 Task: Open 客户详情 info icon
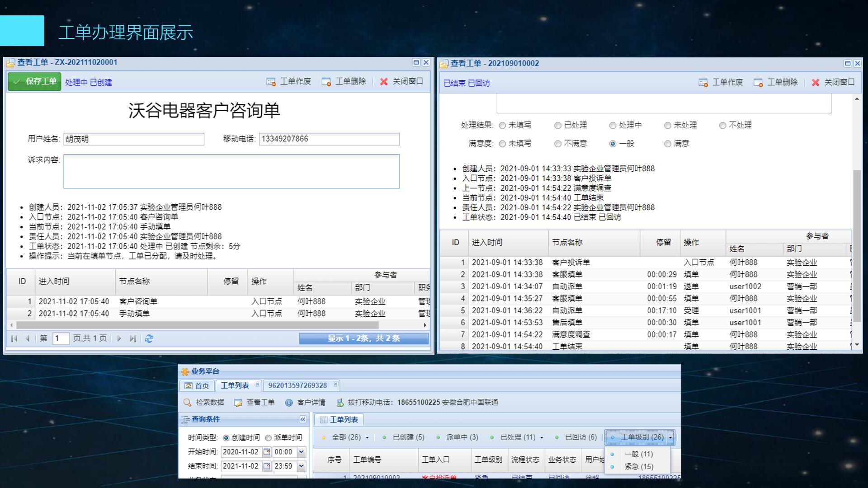(x=289, y=403)
